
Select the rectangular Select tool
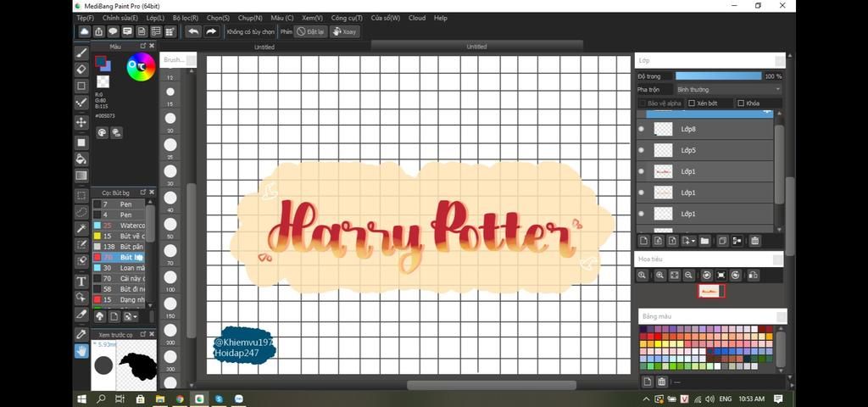(x=81, y=196)
